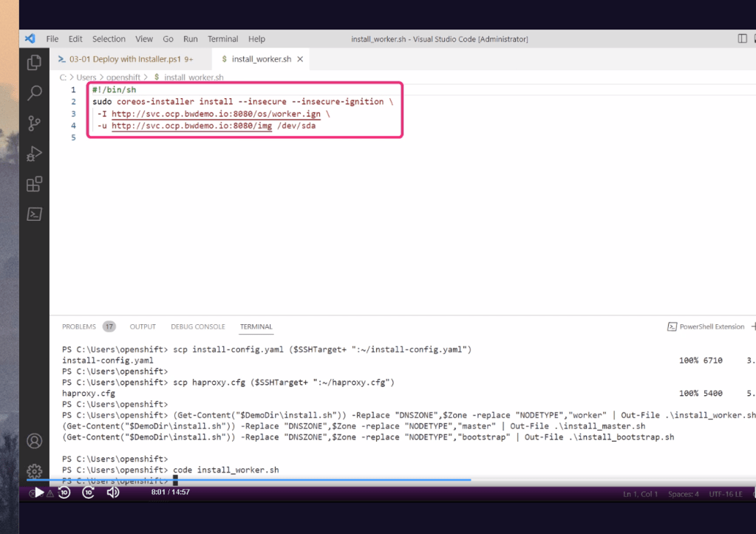Open the File menu
The height and width of the screenshot is (534, 756).
pyautogui.click(x=52, y=39)
